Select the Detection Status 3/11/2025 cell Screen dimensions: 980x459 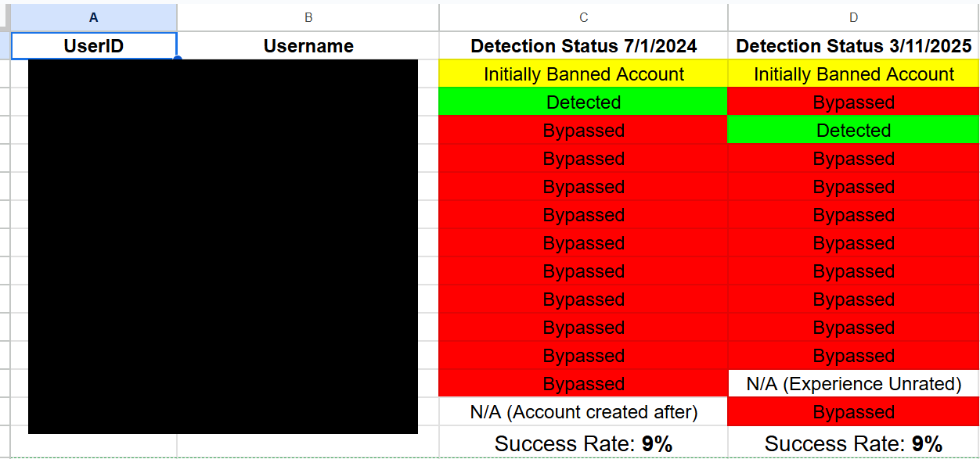click(x=853, y=46)
